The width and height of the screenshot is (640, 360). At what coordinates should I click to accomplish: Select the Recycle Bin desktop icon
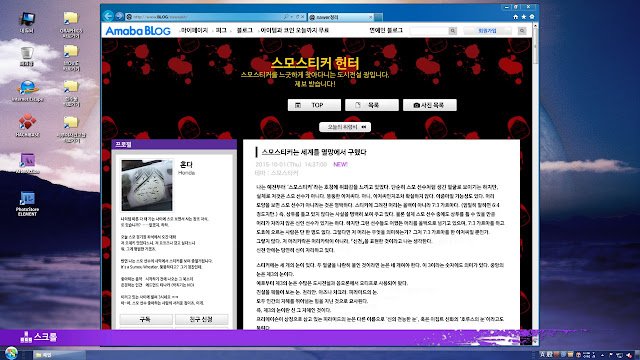[27, 56]
